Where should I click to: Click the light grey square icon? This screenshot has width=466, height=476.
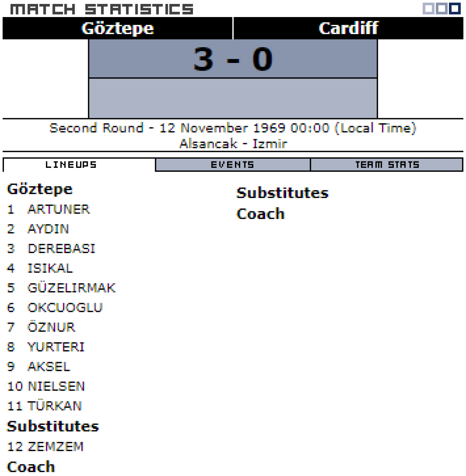[428, 8]
